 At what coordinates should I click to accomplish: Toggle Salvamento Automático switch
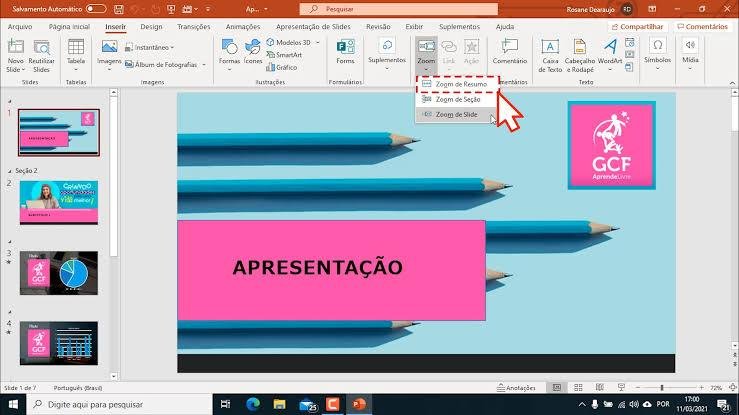(96, 9)
